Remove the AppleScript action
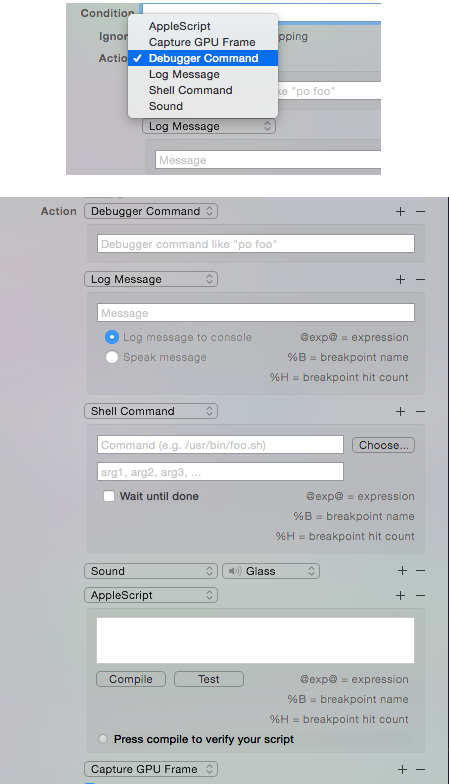Image resolution: width=449 pixels, height=784 pixels. coord(420,596)
